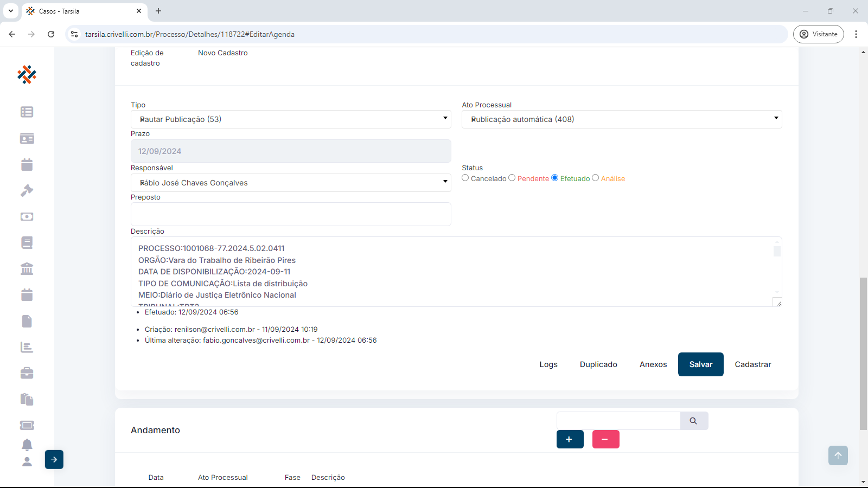Click the magnifying glass search button
The width and height of the screenshot is (868, 488).
[693, 421]
